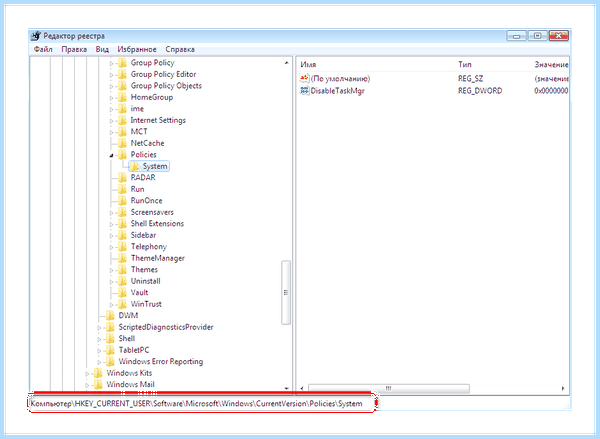Expand the Windows Mail key
Image resolution: width=600 pixels, height=439 pixels.
click(x=87, y=385)
